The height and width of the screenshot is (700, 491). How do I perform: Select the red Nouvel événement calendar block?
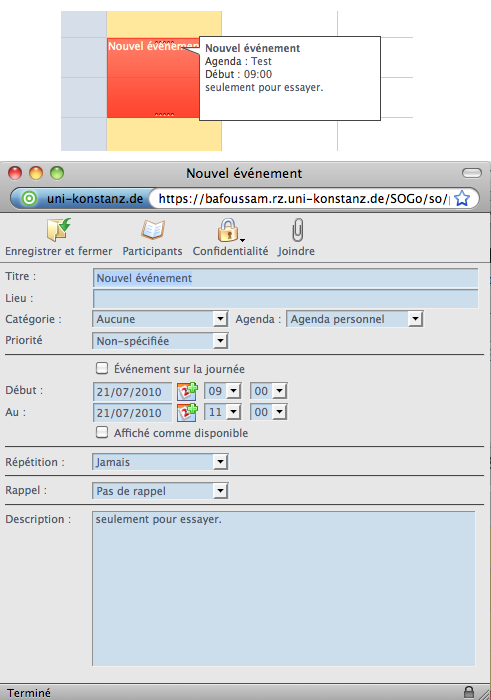153,78
